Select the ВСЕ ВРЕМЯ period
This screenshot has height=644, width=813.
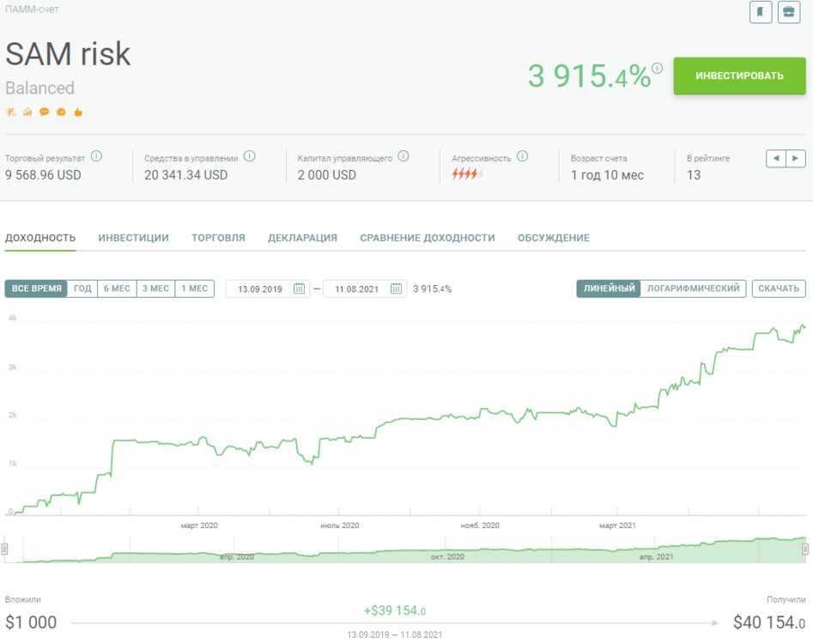tap(36, 289)
